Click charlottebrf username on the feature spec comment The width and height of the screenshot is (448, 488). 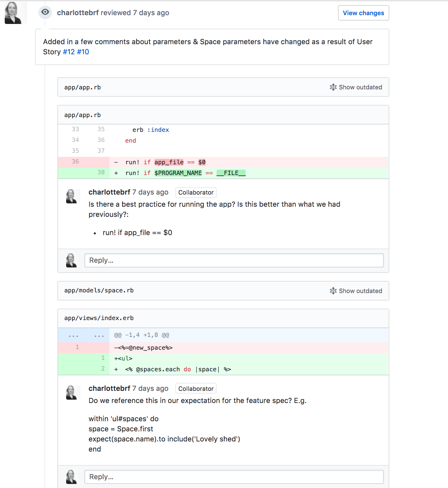(x=109, y=389)
